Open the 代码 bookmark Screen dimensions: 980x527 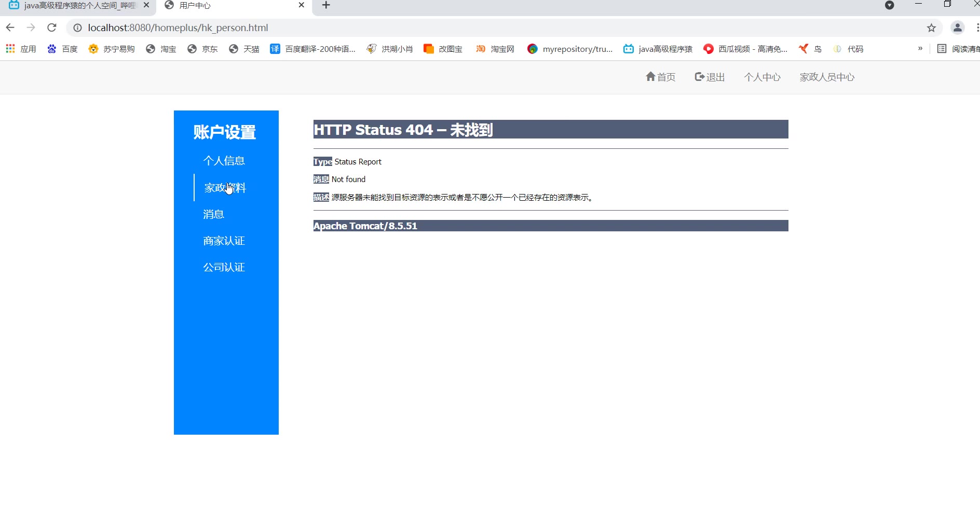(848, 49)
